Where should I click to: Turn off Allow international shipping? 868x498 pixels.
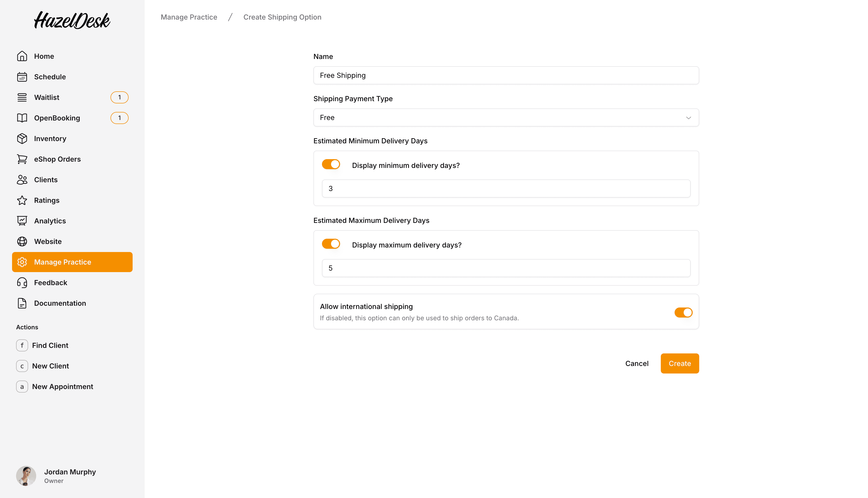coord(683,312)
